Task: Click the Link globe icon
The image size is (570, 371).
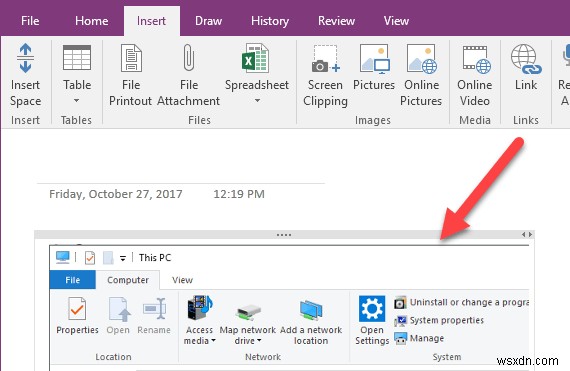Action: 526,58
